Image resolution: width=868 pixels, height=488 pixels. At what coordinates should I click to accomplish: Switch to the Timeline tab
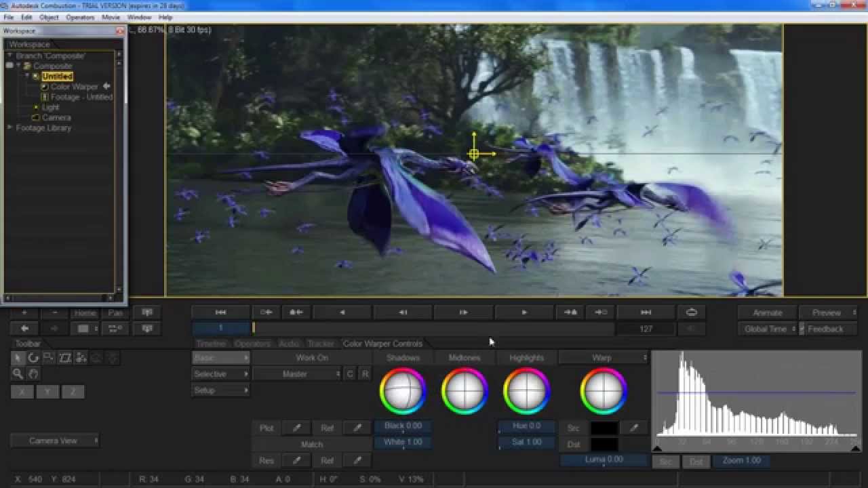pyautogui.click(x=210, y=344)
